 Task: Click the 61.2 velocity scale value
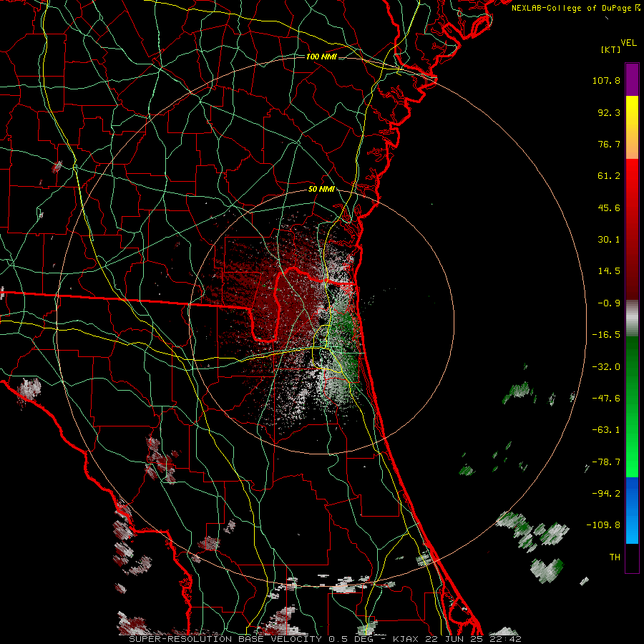(609, 176)
